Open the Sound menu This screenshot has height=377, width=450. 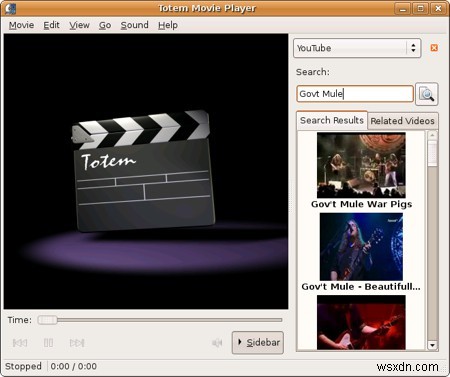[x=134, y=25]
